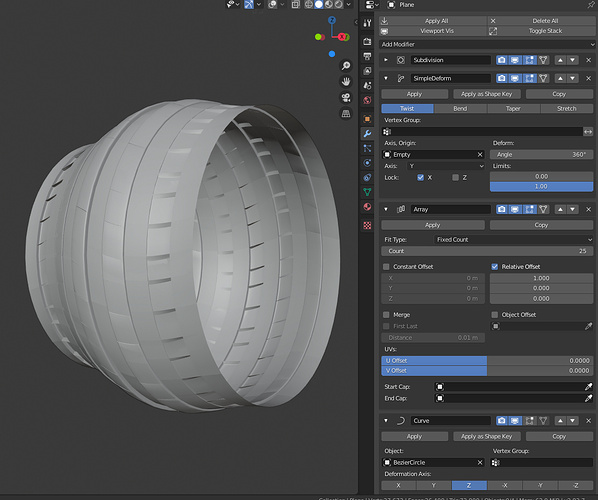Open the Particles properties tab icon
This screenshot has height=500, width=598.
coord(367,148)
